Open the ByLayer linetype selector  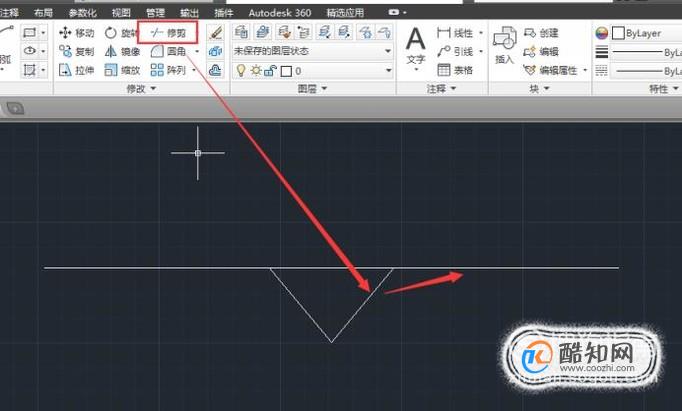point(646,70)
